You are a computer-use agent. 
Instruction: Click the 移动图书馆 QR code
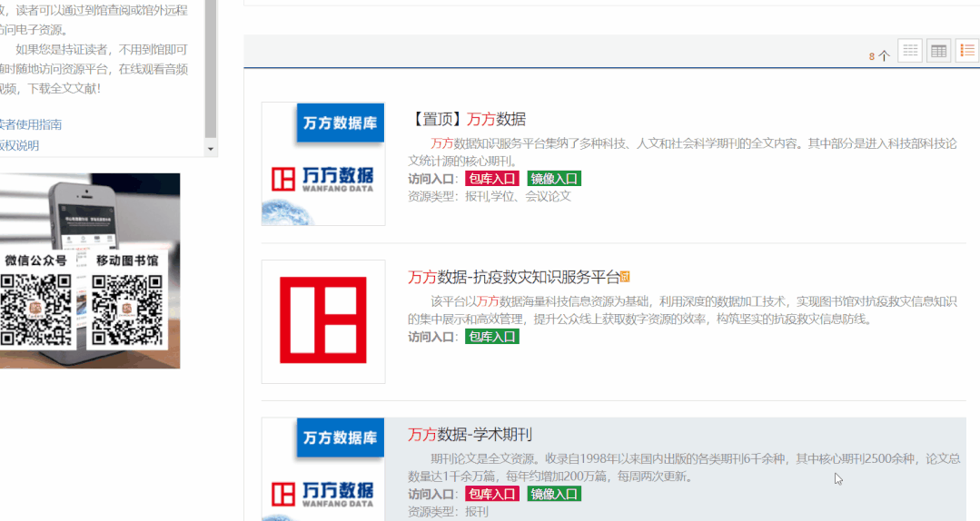127,310
